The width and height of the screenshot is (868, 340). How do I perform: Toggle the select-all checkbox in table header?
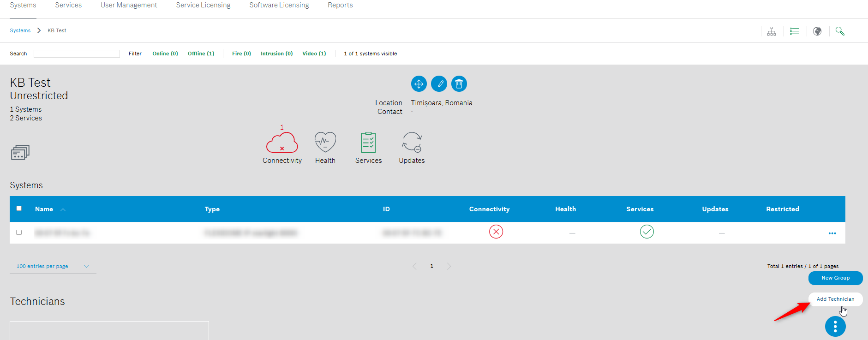pos(19,209)
